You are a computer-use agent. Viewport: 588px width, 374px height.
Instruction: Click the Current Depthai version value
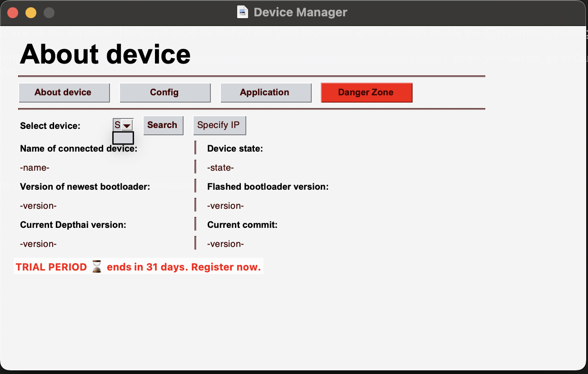[x=38, y=244]
